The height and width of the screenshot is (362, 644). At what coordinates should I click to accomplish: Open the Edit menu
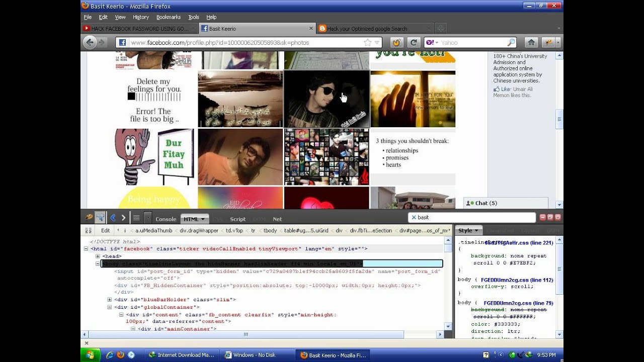click(x=103, y=17)
